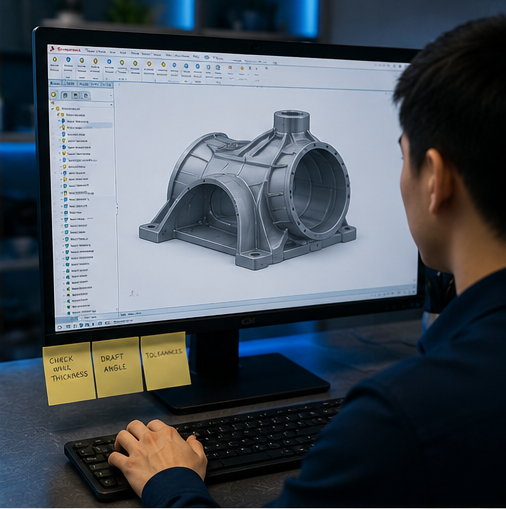Click the fourth ribbon icon from the left

[x=96, y=61]
